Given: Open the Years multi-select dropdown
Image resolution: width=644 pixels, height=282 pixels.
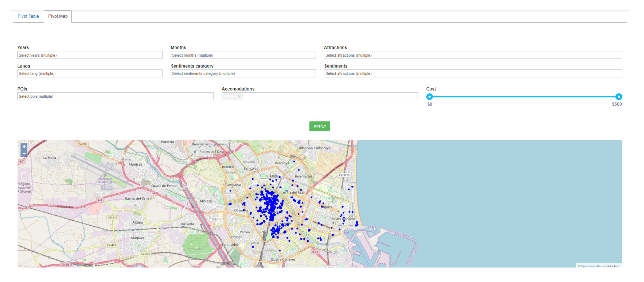Looking at the screenshot, I should tap(90, 55).
